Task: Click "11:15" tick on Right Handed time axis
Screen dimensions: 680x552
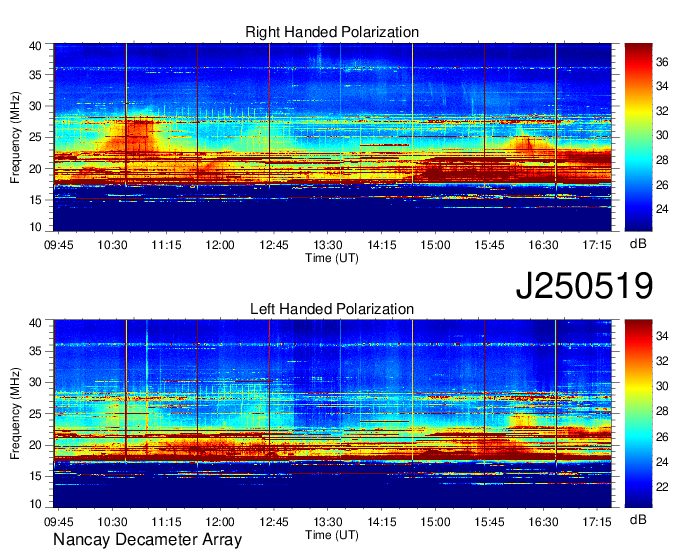Action: click(167, 245)
